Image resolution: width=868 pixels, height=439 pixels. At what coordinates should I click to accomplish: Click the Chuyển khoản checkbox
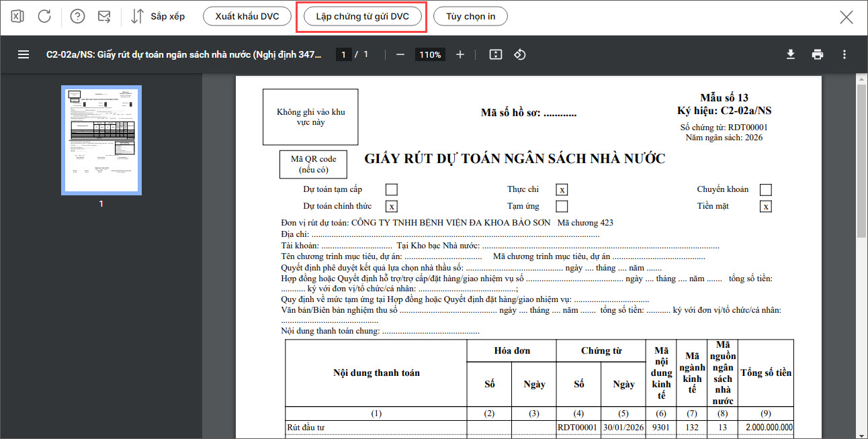[766, 190]
